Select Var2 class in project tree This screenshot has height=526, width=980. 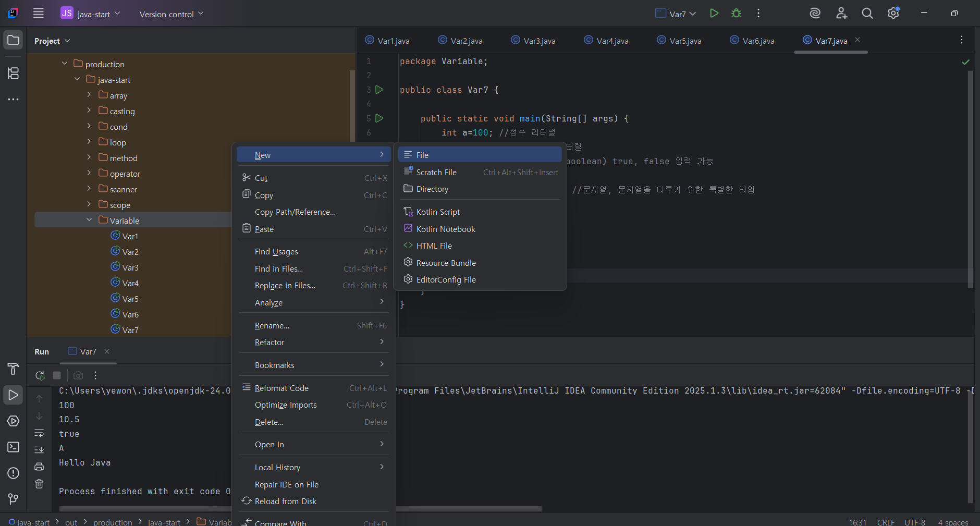pos(130,252)
